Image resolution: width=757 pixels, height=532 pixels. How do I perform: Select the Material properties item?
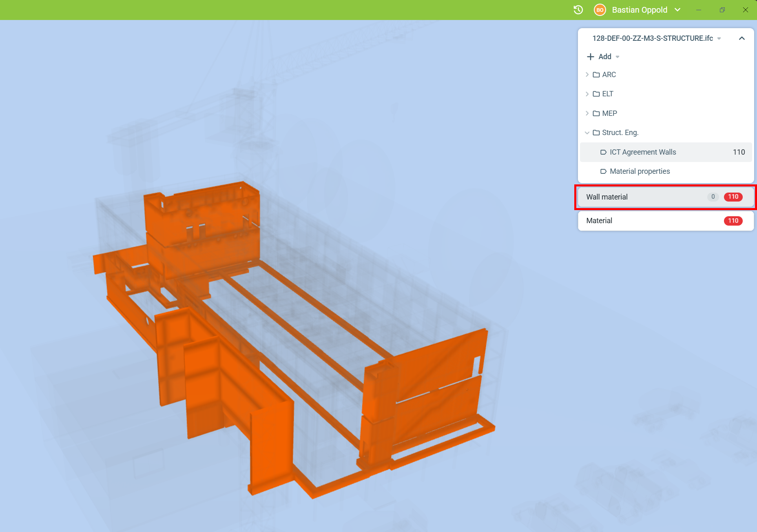click(x=640, y=171)
